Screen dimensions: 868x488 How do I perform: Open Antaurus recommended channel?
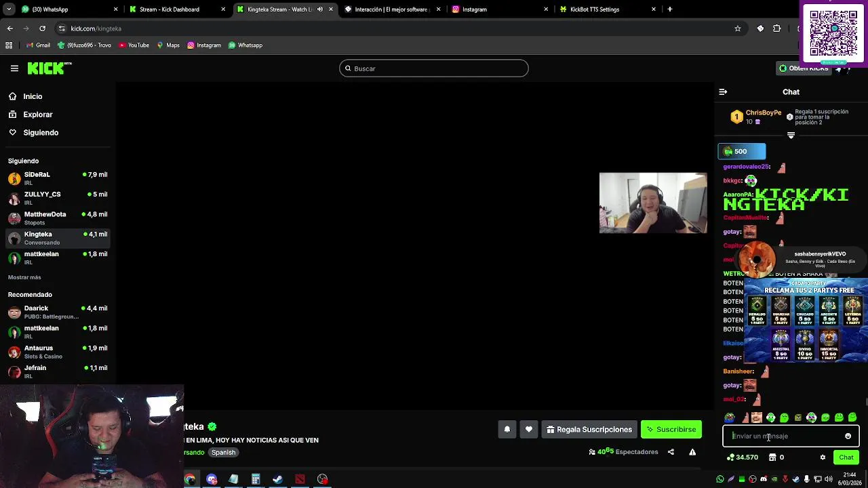point(58,352)
